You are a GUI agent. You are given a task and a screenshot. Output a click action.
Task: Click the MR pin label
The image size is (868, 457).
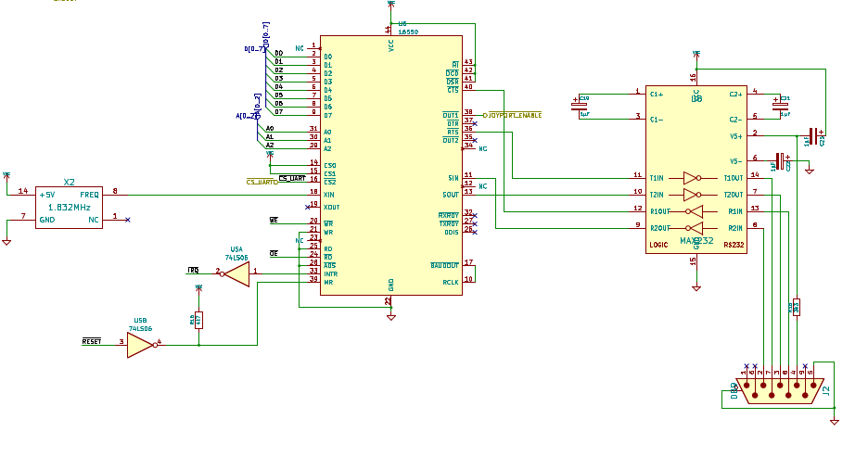coord(328,282)
